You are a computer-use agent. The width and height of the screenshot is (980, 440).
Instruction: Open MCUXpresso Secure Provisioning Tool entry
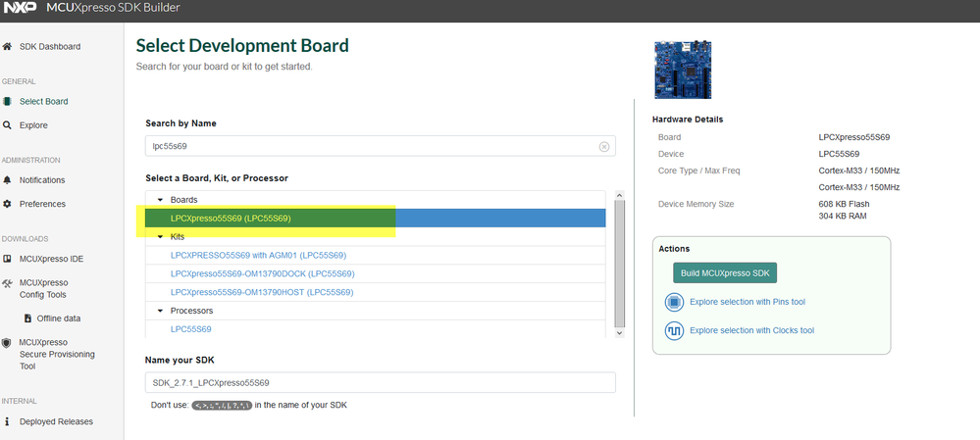(57, 355)
